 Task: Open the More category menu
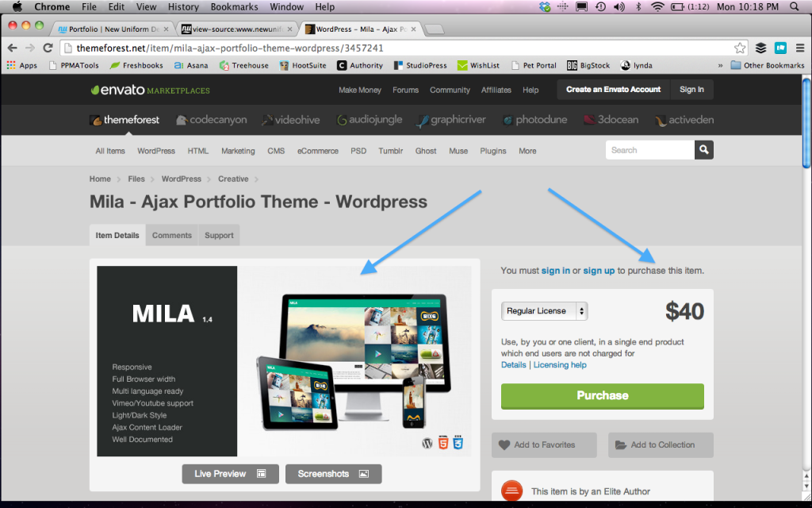click(527, 151)
